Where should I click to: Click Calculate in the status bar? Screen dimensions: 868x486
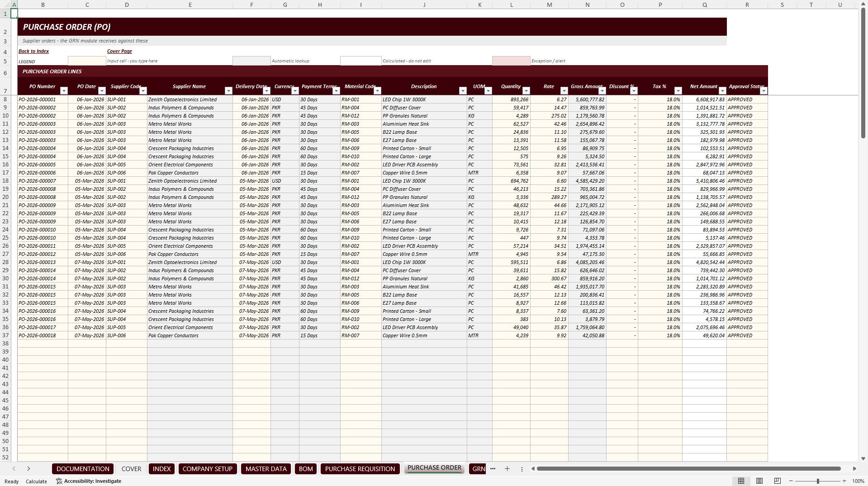tap(36, 481)
